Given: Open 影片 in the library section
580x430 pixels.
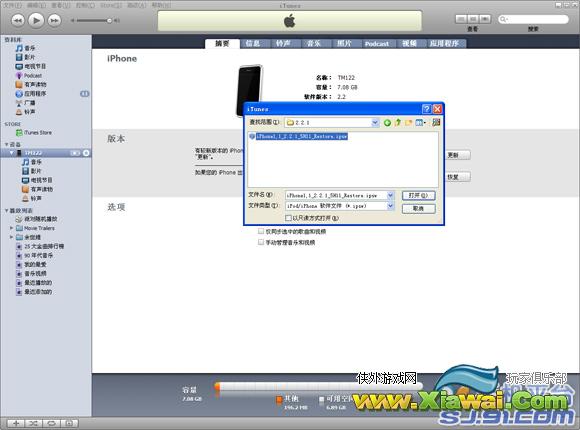Looking at the screenshot, I should pos(25,57).
